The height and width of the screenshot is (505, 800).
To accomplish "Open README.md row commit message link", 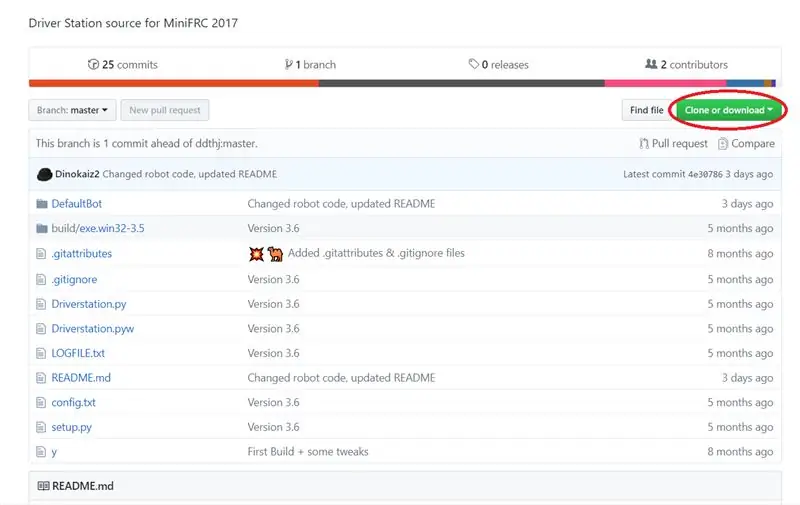I will point(341,378).
